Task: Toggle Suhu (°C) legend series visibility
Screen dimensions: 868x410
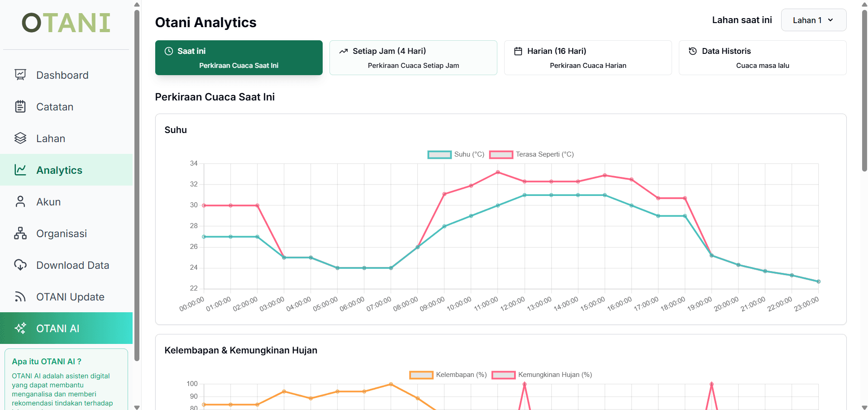Action: (x=456, y=154)
